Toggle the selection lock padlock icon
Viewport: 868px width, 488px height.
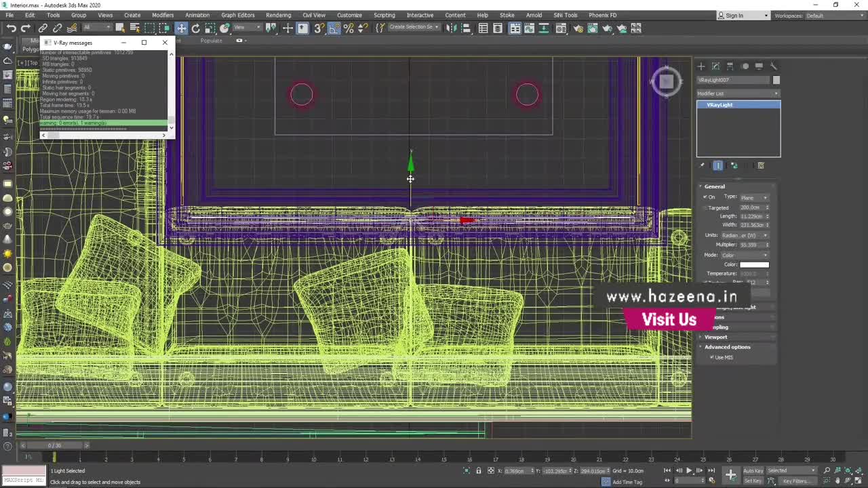(x=478, y=470)
